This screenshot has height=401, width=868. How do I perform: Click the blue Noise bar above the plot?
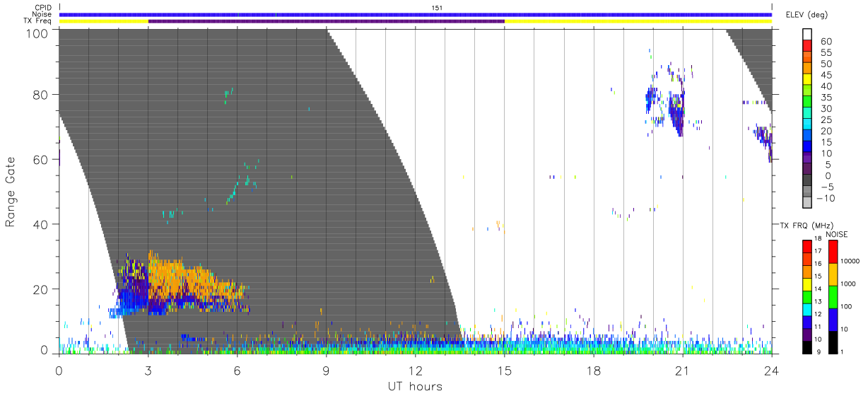coord(416,14)
